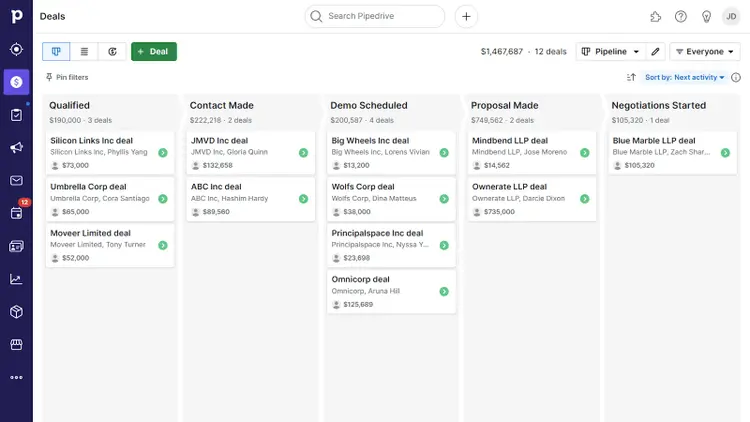This screenshot has height=422, width=750.
Task: Open the Pipeline dropdown
Action: 611,51
